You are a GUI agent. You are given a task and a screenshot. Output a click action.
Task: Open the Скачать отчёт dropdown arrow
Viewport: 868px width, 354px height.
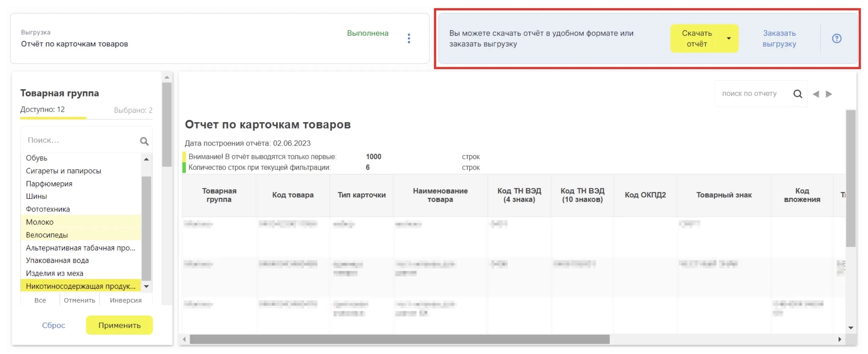click(728, 38)
